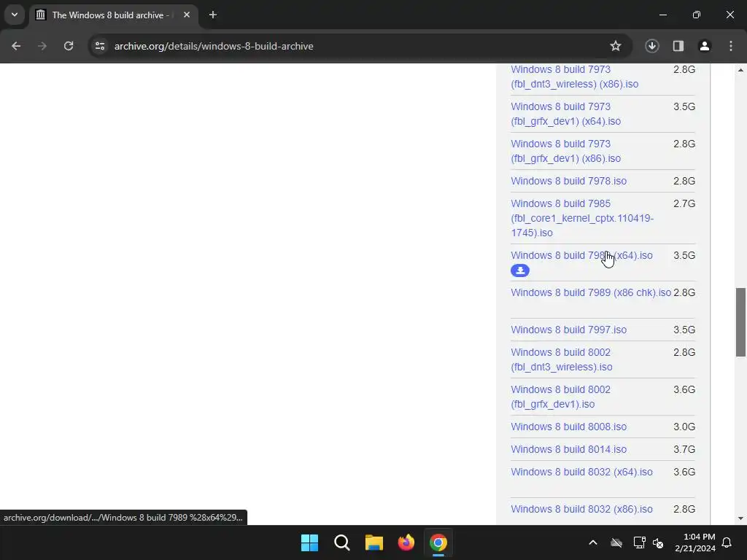Click 2.7G size of build 7985
The height and width of the screenshot is (560, 747).
coord(684,203)
